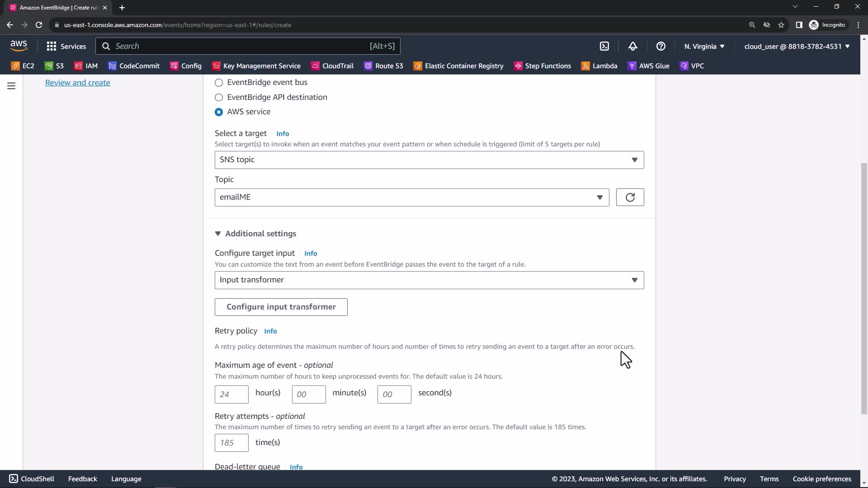Open the notifications bell icon
868x488 pixels.
pos(632,46)
